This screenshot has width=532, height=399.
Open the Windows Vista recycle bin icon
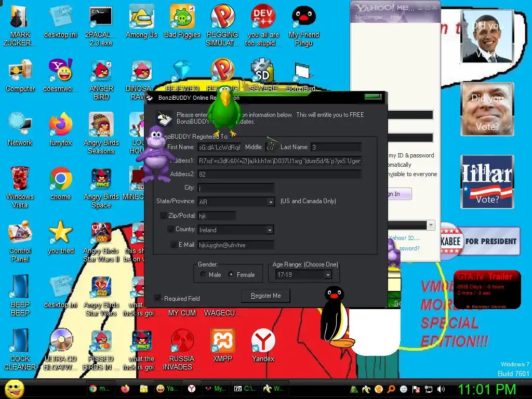point(20,187)
